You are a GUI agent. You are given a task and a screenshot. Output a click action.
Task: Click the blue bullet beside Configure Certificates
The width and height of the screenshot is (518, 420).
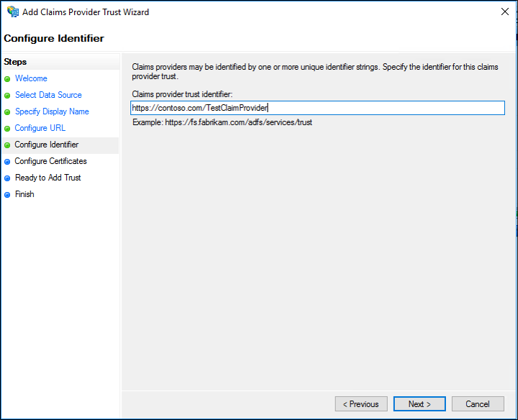[x=7, y=162]
